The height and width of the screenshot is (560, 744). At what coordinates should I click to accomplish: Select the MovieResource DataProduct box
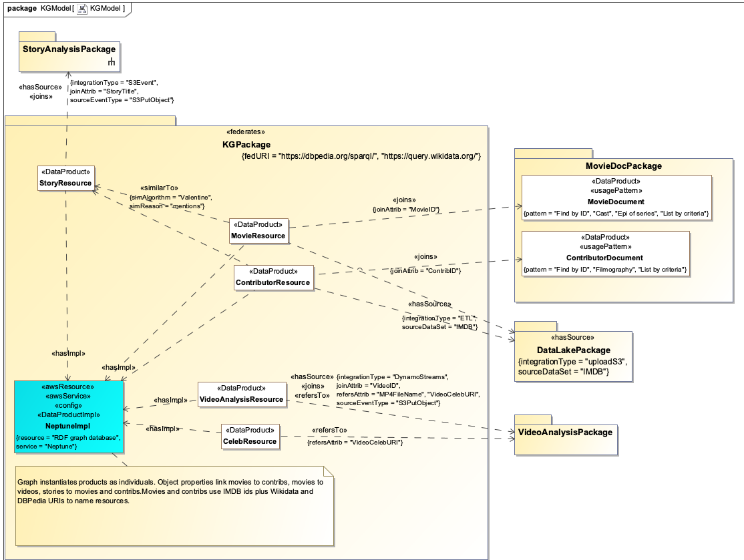click(x=258, y=230)
